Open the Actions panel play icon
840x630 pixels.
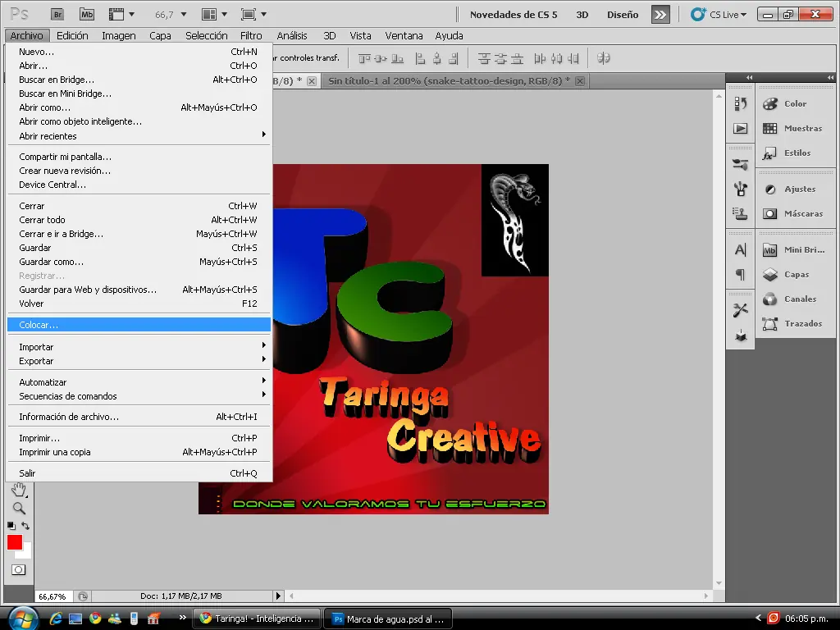(x=741, y=129)
